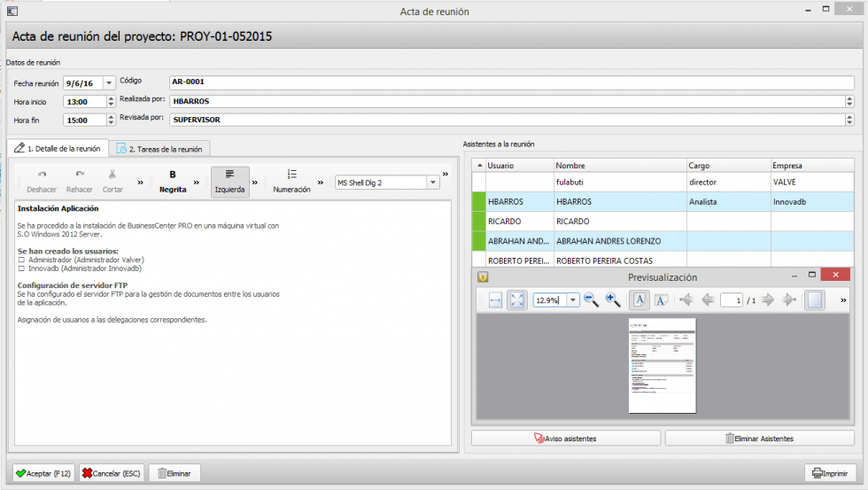Click the Revisada por selector arrows

[849, 120]
